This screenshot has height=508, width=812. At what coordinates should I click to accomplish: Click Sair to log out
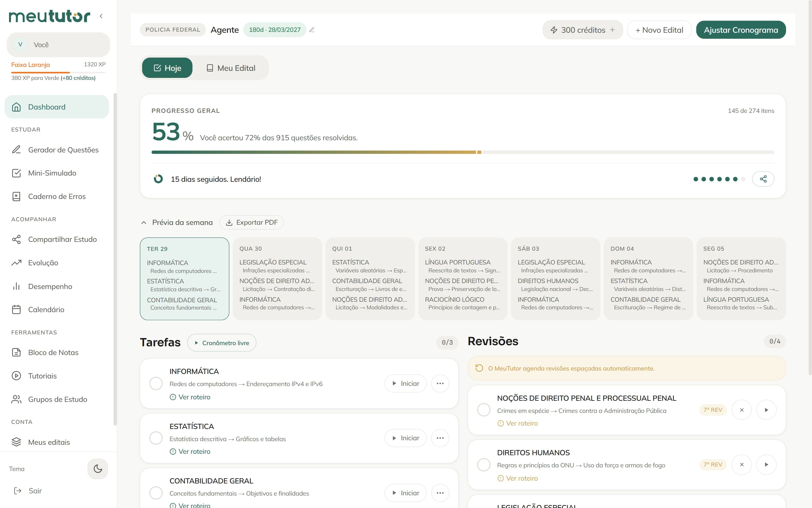pos(28,491)
